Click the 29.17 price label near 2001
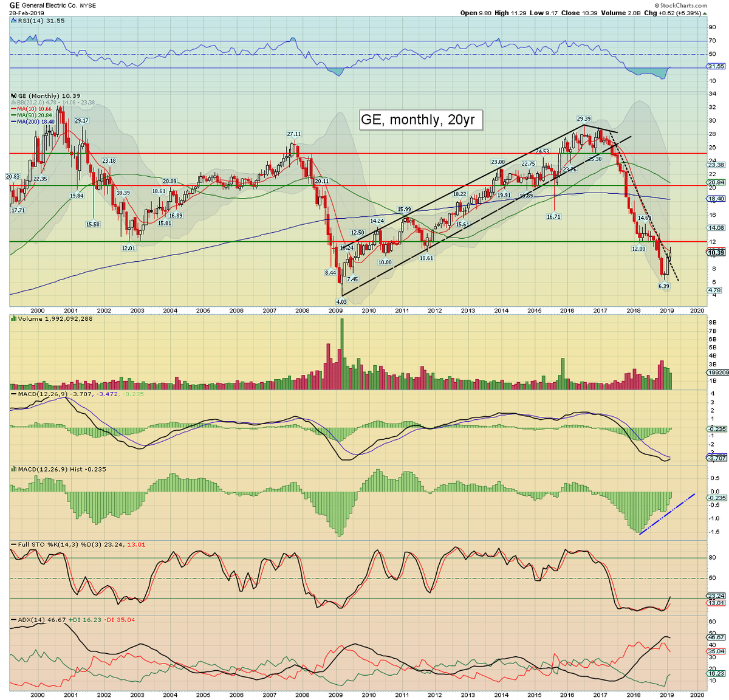 (81, 120)
